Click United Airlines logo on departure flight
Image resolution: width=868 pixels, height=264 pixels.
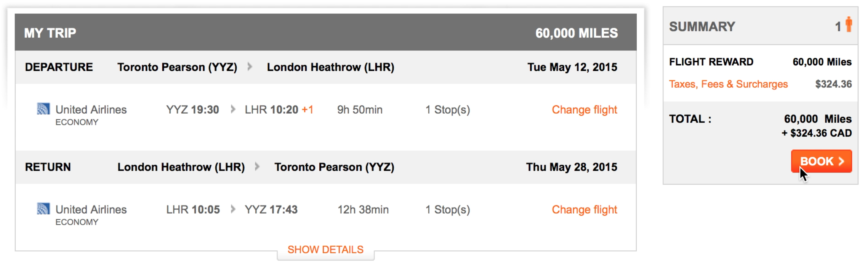[43, 109]
